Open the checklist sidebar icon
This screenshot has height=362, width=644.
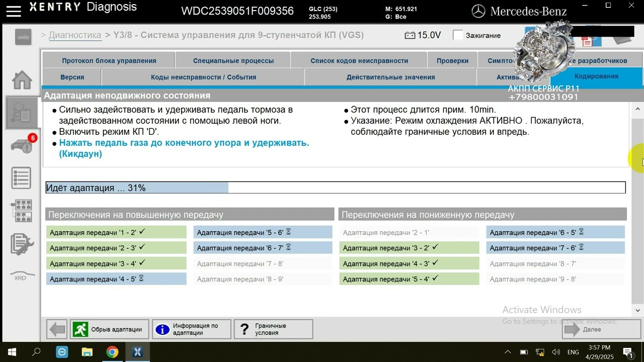(x=22, y=178)
